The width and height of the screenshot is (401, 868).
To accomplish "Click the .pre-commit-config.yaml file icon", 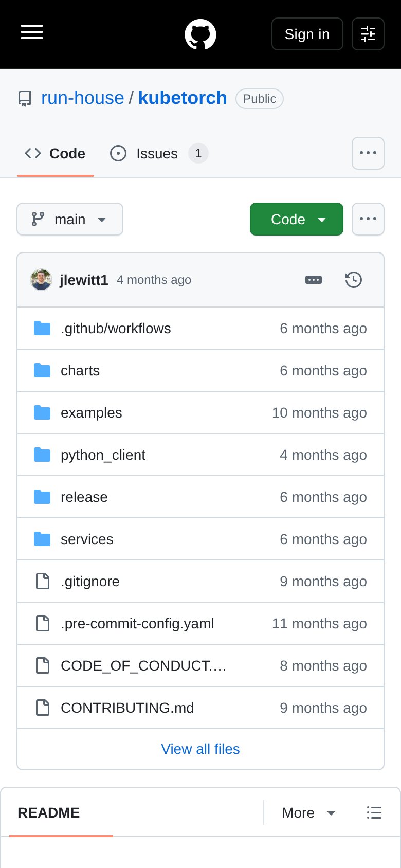I will pos(43,623).
